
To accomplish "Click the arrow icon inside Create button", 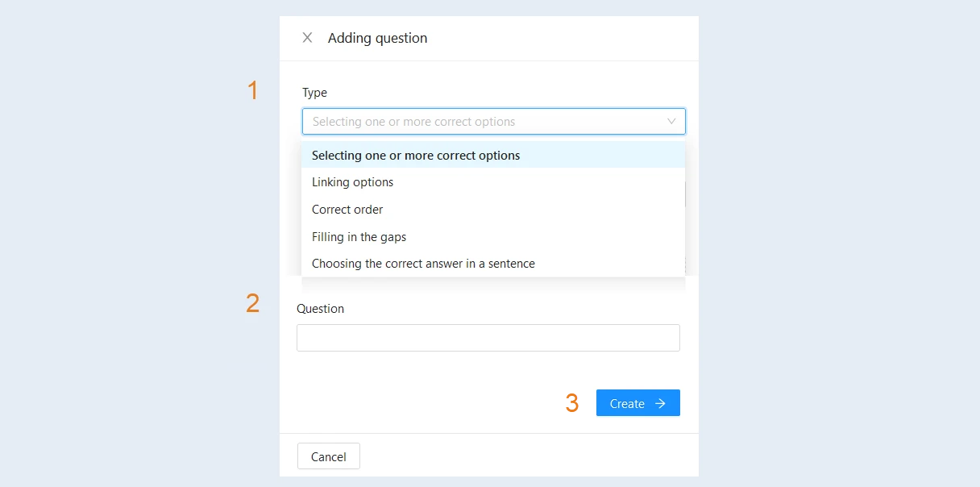I will (660, 403).
